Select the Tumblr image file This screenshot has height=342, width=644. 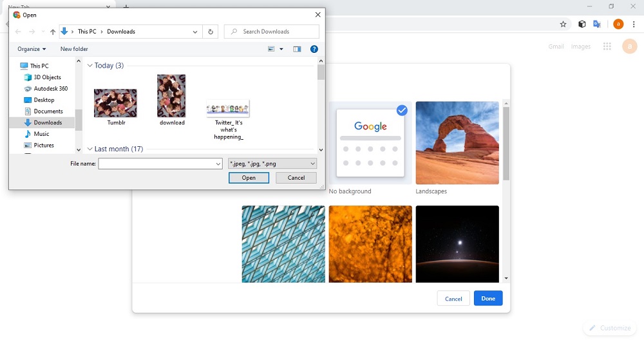tap(115, 103)
